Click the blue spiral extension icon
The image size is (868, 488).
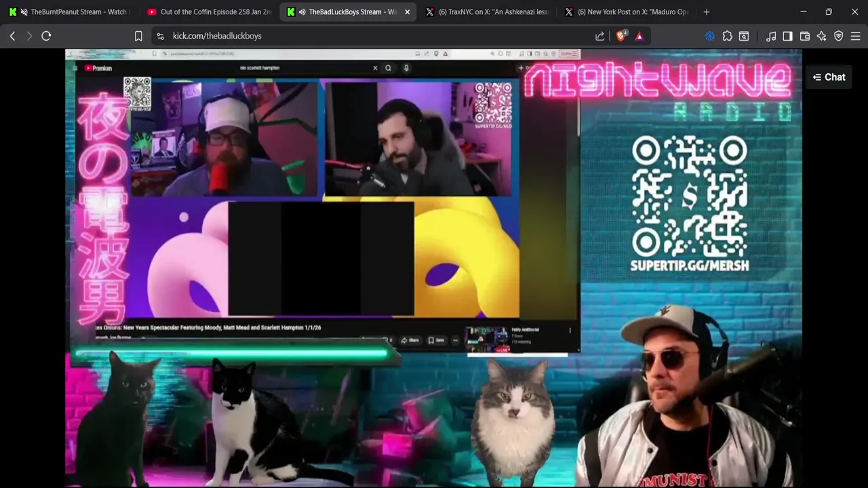coord(710,36)
